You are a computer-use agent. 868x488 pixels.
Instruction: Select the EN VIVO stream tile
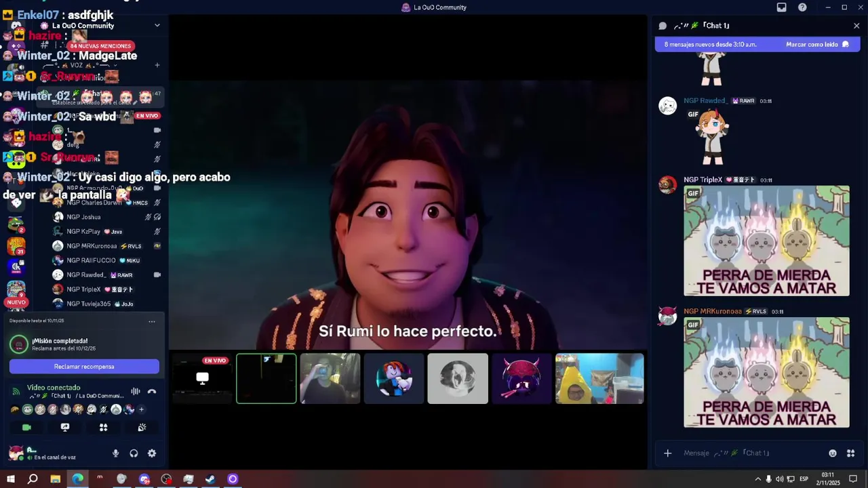pos(202,378)
